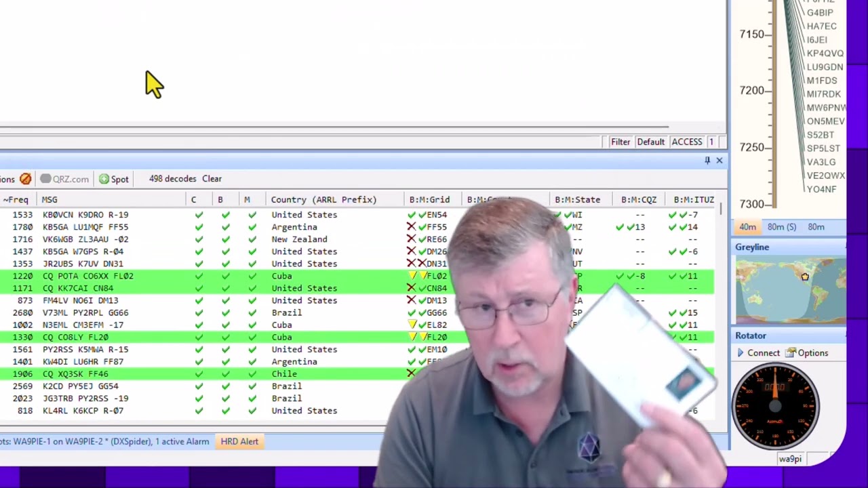Click the red X grid mark in the ZL3AAU row
The image size is (868, 488).
coord(411,239)
